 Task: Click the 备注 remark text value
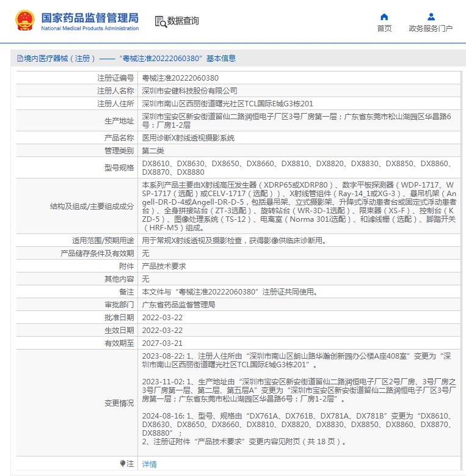230,291
